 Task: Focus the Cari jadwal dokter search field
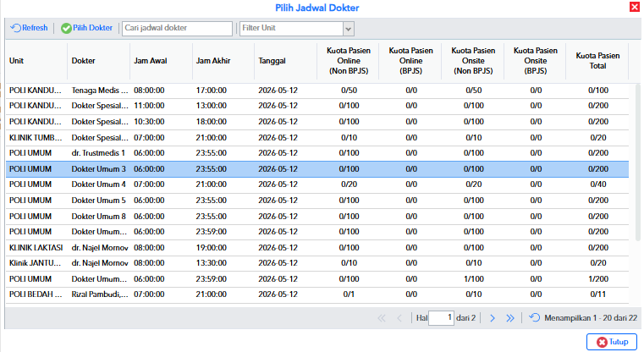(x=177, y=28)
